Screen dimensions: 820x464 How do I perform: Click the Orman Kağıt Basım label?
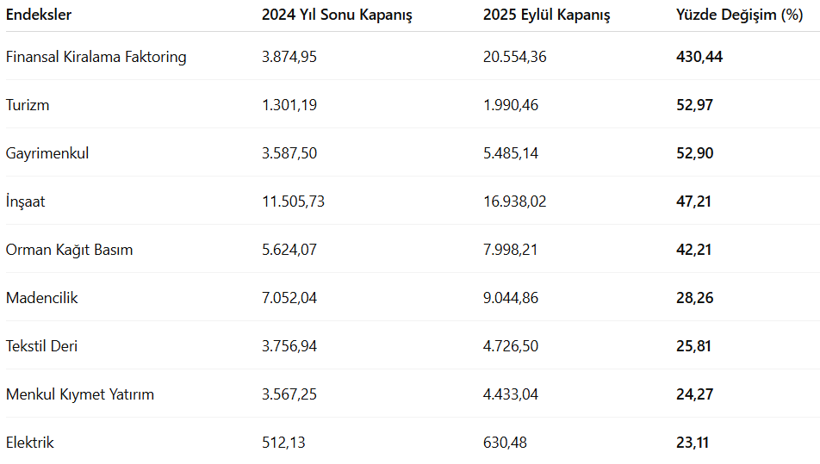69,249
